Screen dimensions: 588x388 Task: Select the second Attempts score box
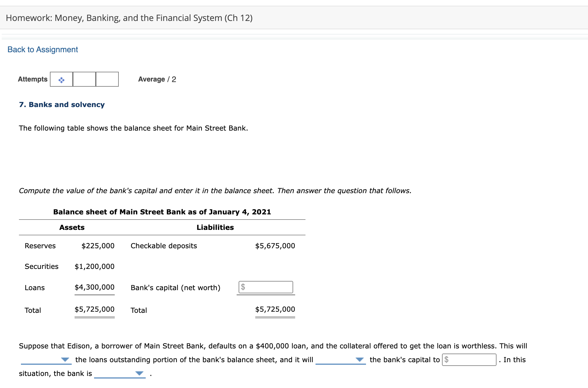pyautogui.click(x=84, y=79)
